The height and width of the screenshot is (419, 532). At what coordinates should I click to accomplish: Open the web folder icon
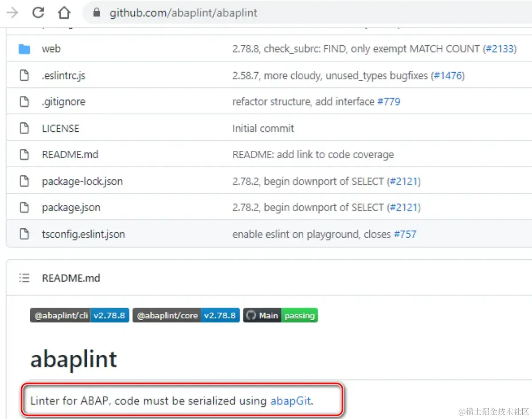click(24, 49)
